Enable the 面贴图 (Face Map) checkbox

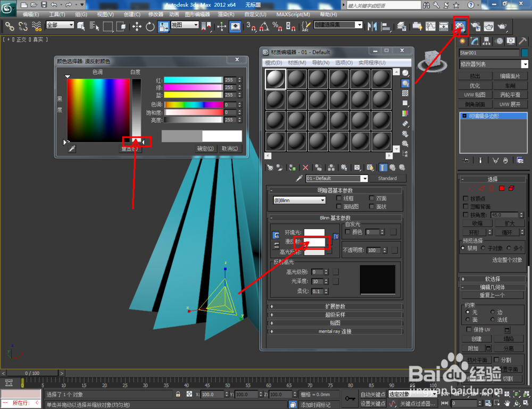338,206
